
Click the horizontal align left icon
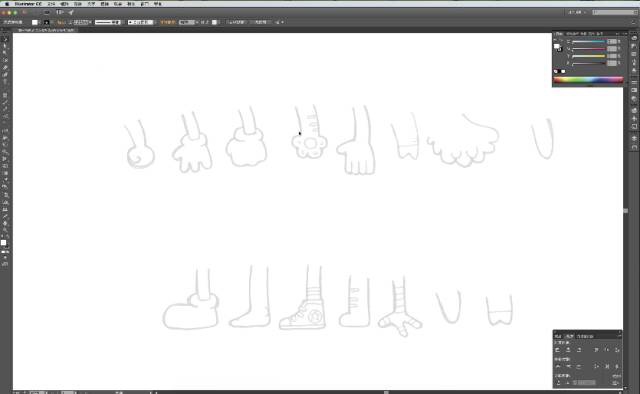point(557,350)
